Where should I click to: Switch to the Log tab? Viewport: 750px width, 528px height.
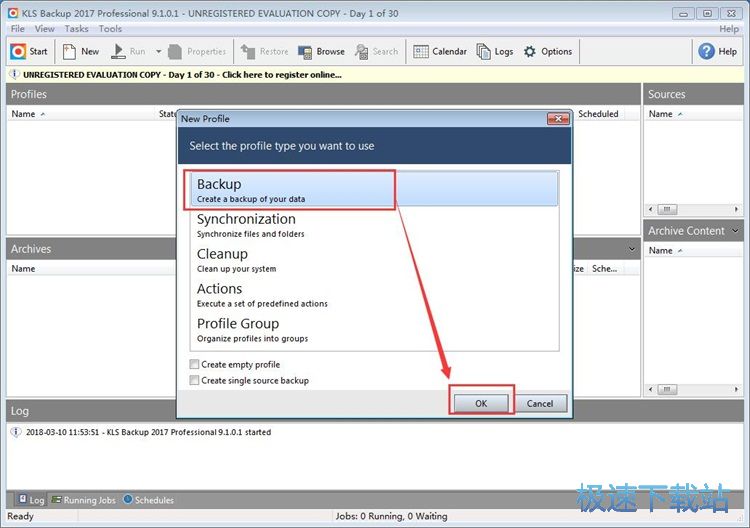click(x=32, y=500)
